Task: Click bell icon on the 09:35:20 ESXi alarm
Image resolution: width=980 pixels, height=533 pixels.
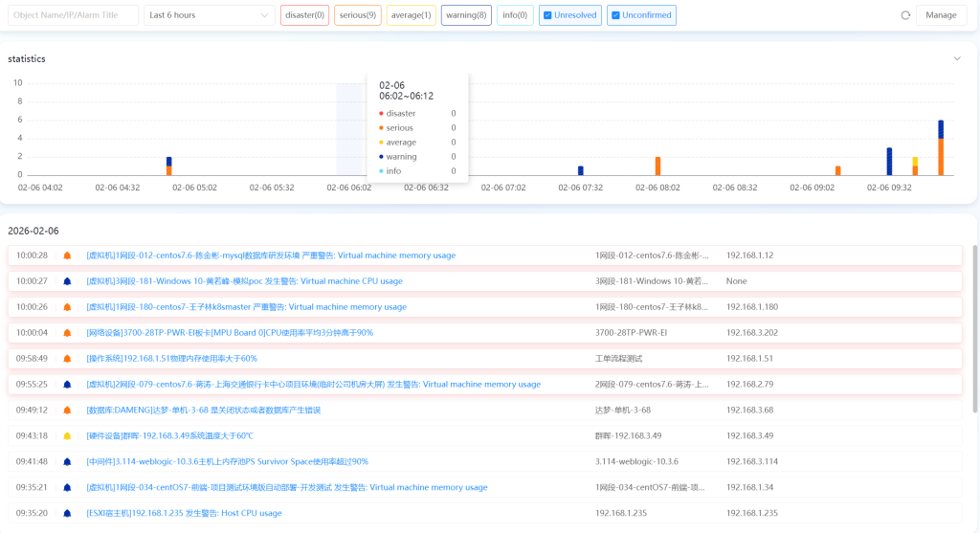Action: pyautogui.click(x=67, y=513)
